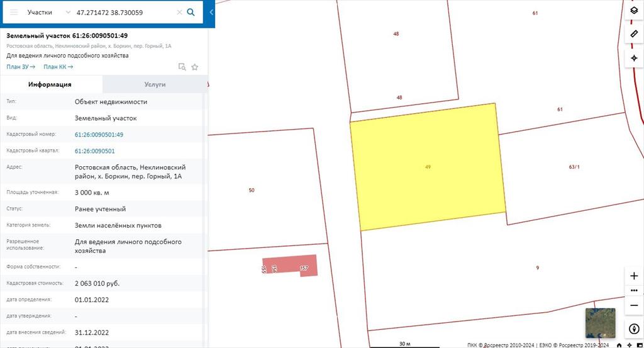The width and height of the screenshot is (644, 348).
Task: Select the ruler measurement tool
Action: (x=634, y=34)
